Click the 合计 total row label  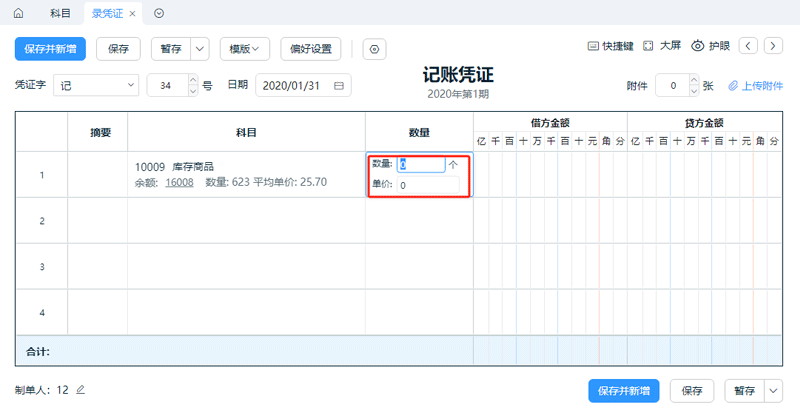tap(38, 351)
